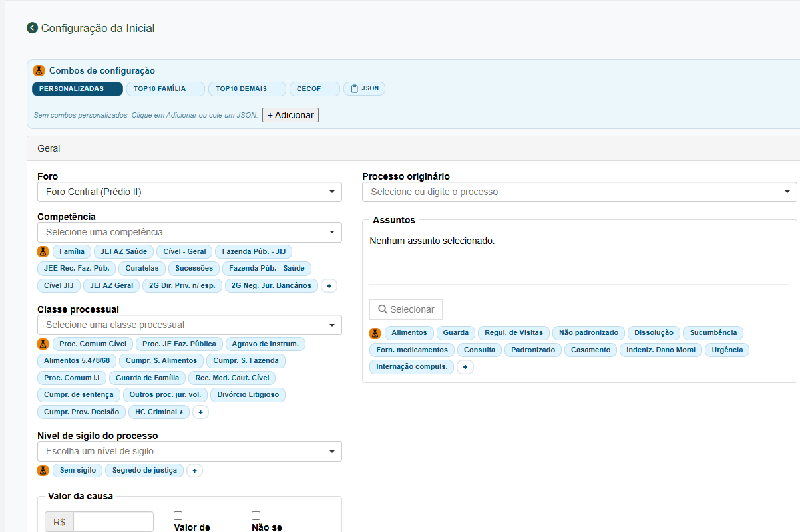This screenshot has width=800, height=532.
Task: Pick the Guarda de Família chip
Action: (x=147, y=378)
